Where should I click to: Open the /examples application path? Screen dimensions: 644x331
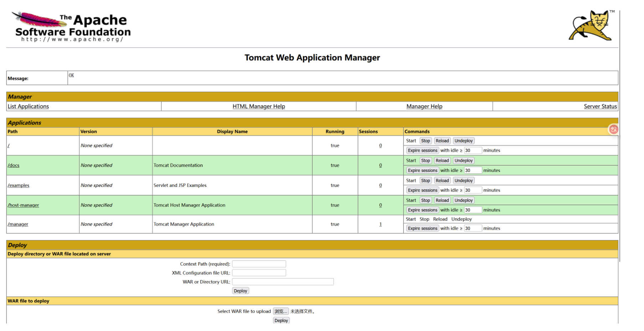tap(19, 185)
